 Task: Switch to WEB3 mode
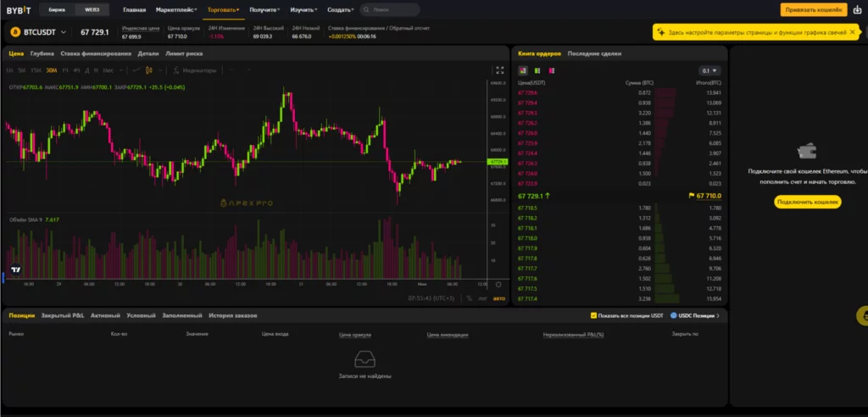pyautogui.click(x=92, y=10)
